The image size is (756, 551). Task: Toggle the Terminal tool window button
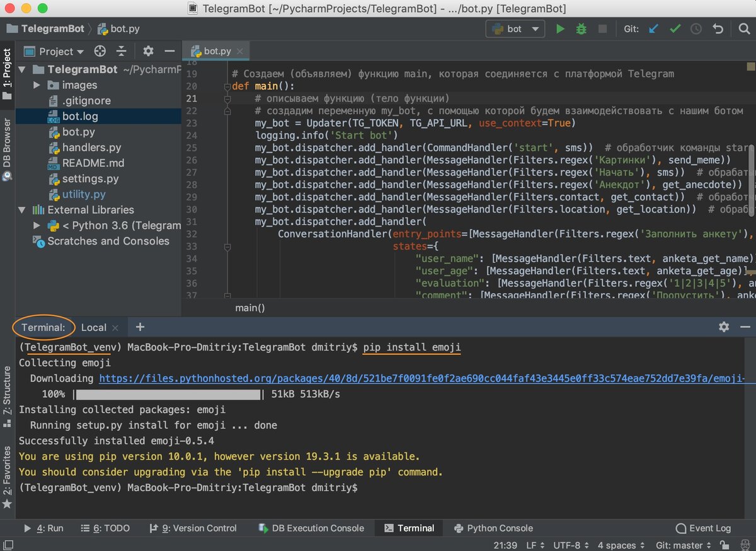point(409,528)
